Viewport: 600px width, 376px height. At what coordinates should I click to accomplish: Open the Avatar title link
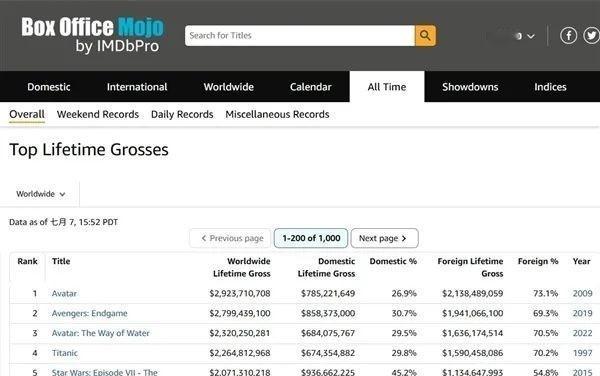pos(64,293)
